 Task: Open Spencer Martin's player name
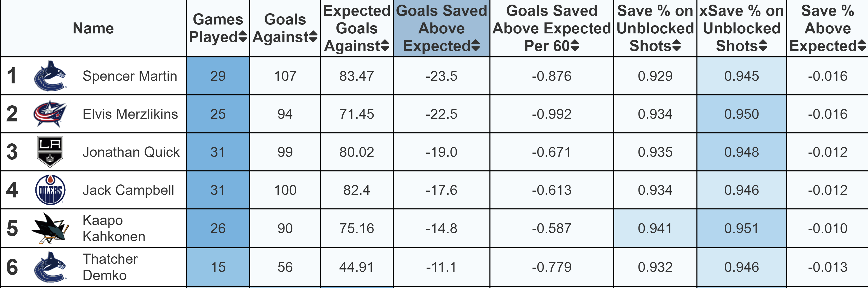[x=130, y=76]
